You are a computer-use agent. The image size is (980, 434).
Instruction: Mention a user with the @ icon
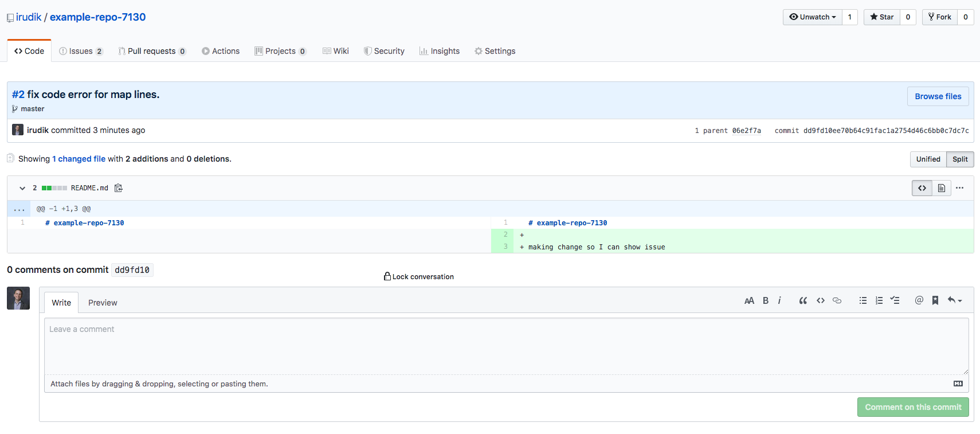point(919,300)
